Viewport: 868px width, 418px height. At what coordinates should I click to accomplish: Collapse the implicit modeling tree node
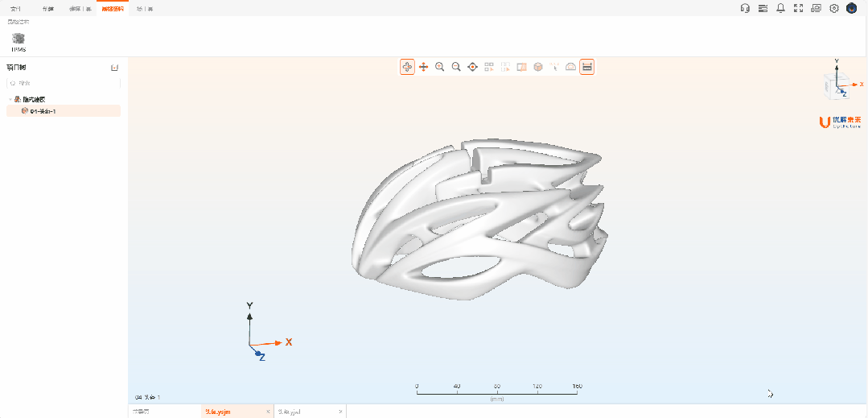pos(10,99)
